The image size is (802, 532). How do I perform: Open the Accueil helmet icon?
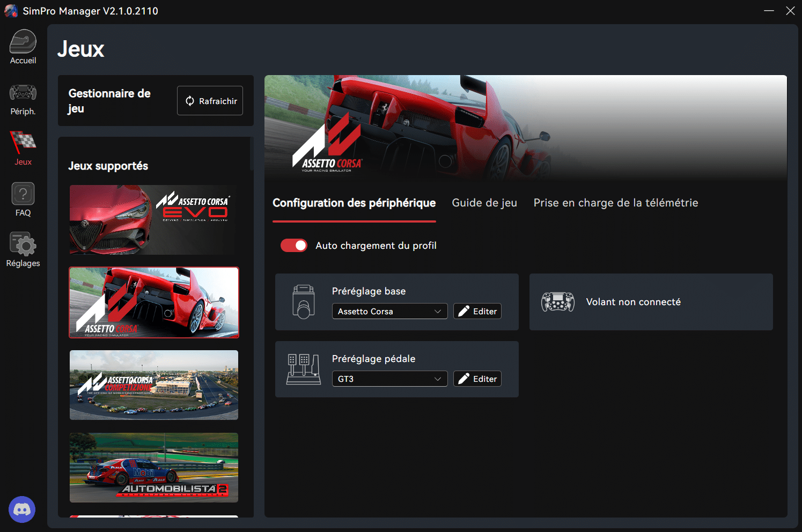pyautogui.click(x=23, y=42)
